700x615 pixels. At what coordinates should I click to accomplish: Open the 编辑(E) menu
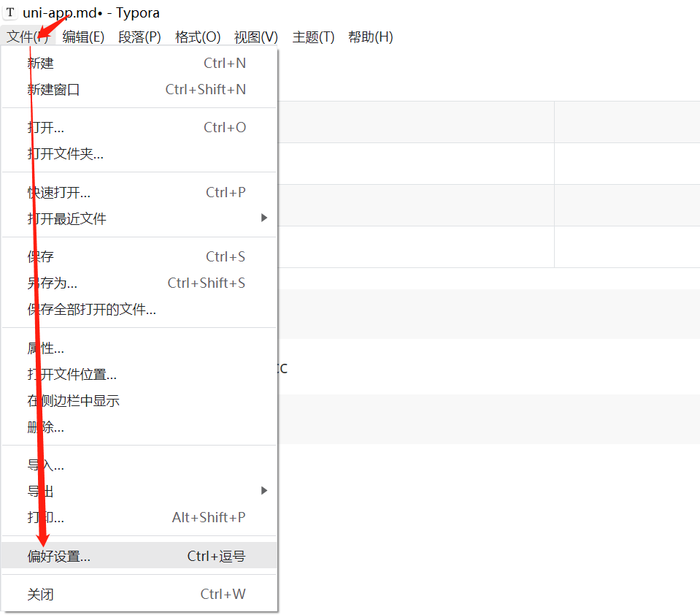83,37
